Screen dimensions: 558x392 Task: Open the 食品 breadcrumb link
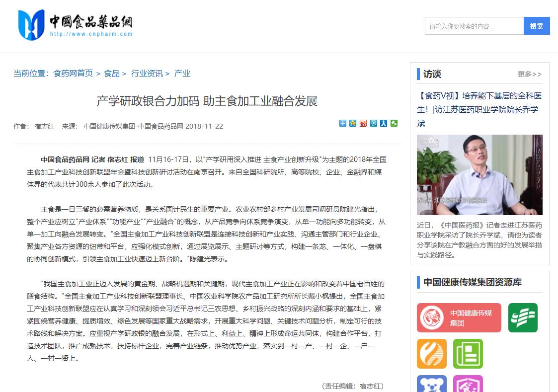112,74
